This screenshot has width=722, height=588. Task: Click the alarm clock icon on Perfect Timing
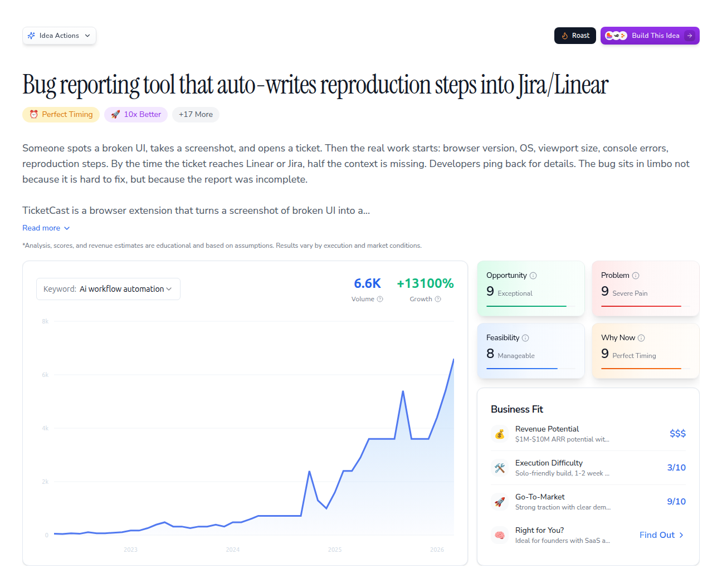[x=34, y=114]
